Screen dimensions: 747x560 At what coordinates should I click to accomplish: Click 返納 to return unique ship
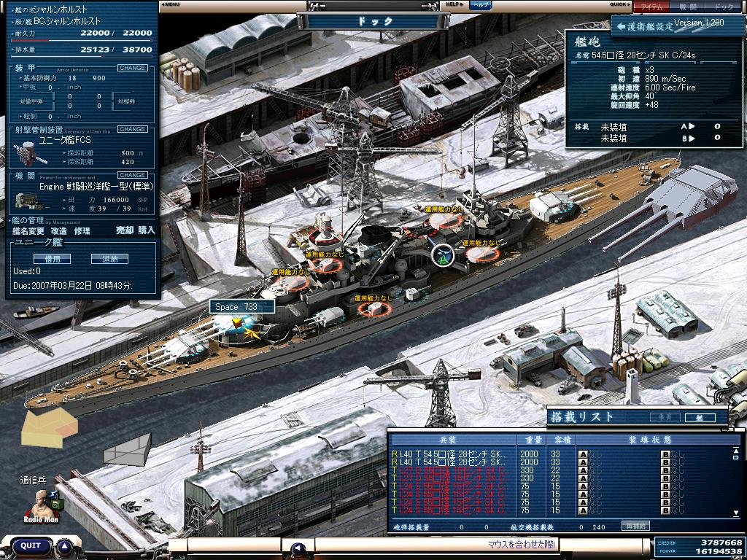tap(109, 259)
